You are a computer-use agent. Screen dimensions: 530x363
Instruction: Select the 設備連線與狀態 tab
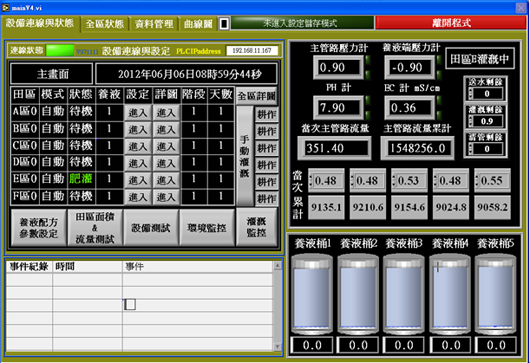(40, 23)
